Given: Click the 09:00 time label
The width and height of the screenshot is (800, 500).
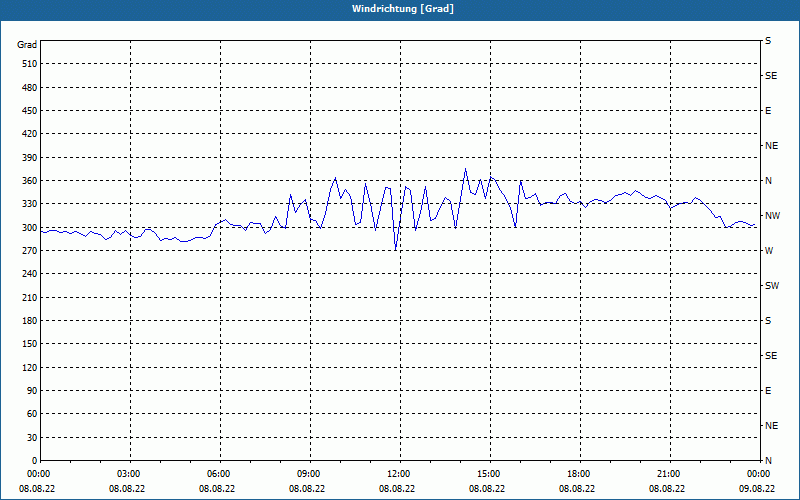Looking at the screenshot, I should click(x=309, y=474).
